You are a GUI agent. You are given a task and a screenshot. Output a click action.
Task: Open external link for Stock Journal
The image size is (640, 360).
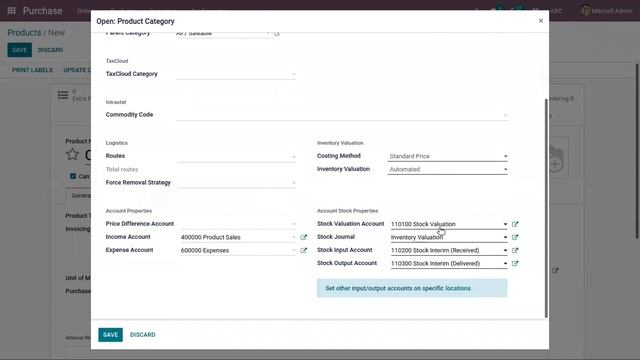pos(515,237)
